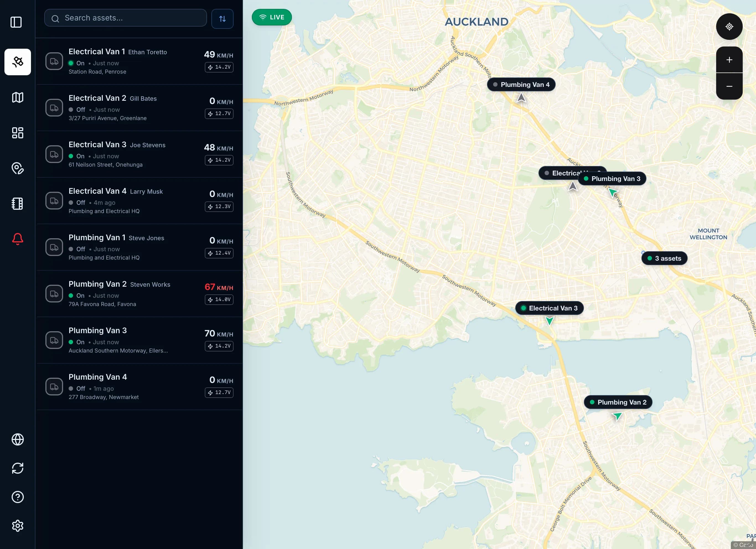The width and height of the screenshot is (756, 549).
Task: Toggle the sidebar panel icon
Action: 16,22
